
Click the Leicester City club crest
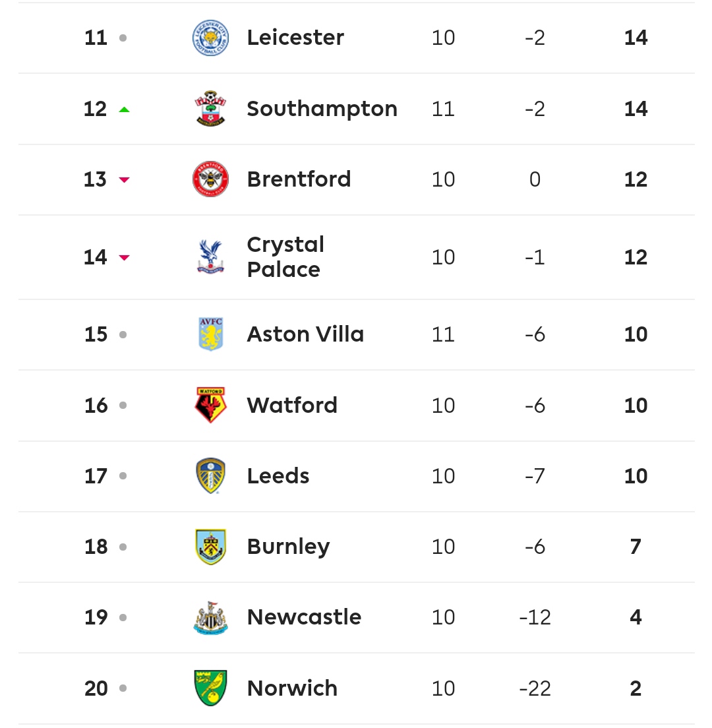point(210,38)
